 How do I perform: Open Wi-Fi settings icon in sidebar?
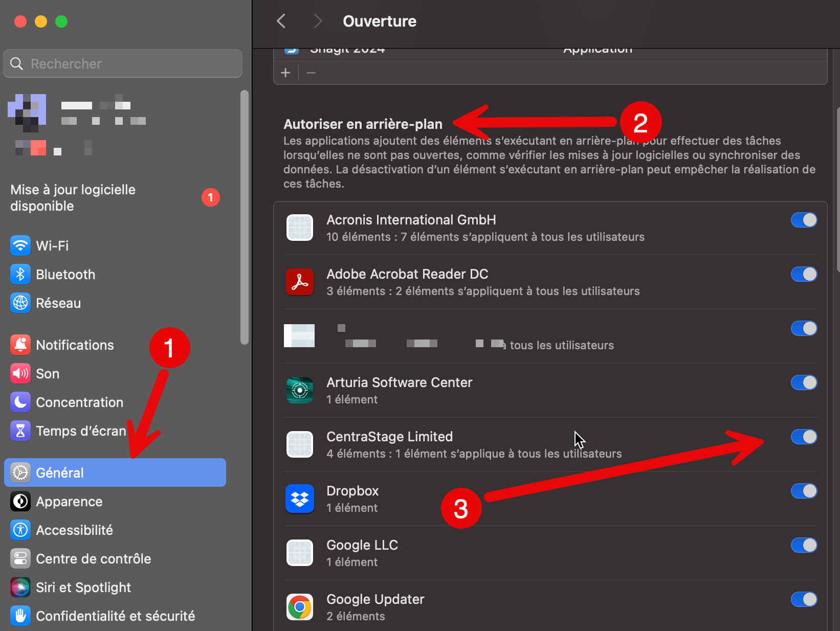(x=20, y=246)
